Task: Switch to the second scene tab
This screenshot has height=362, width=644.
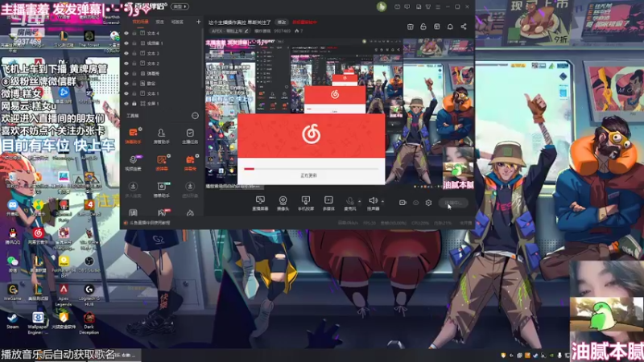Action: point(159,22)
